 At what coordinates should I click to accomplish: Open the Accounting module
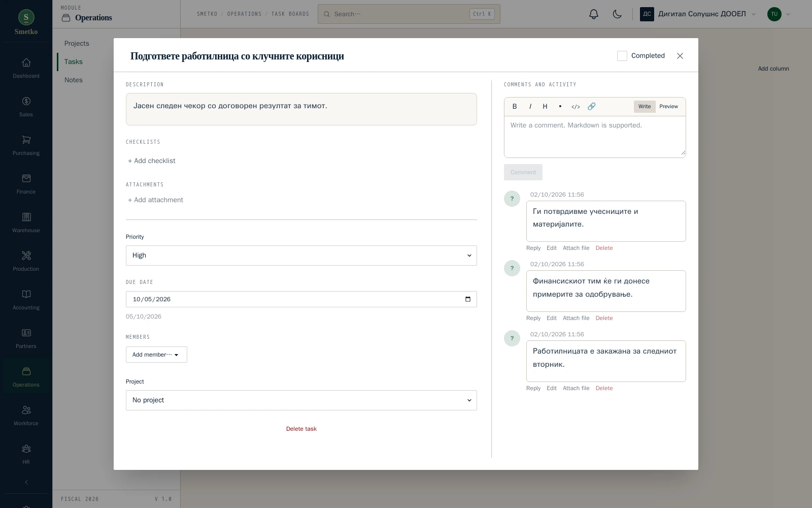(x=26, y=300)
